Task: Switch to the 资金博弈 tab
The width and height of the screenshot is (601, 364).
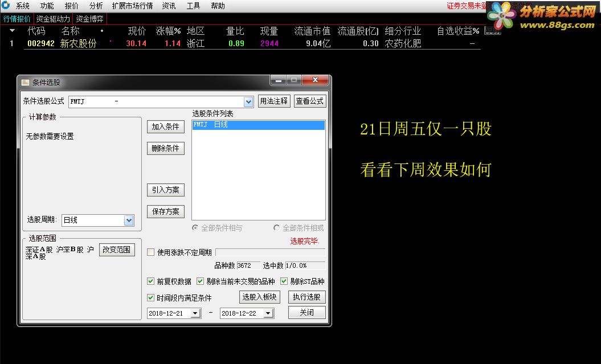Action: tap(89, 18)
